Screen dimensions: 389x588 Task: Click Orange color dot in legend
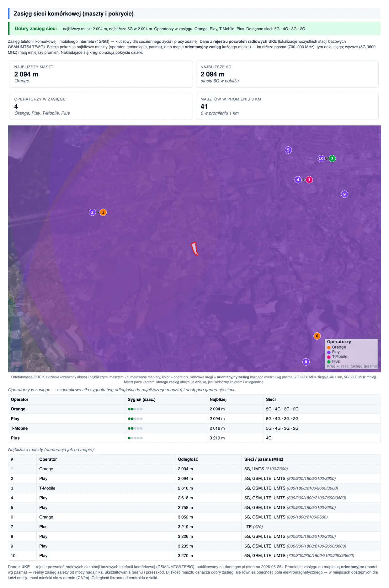coord(329,347)
